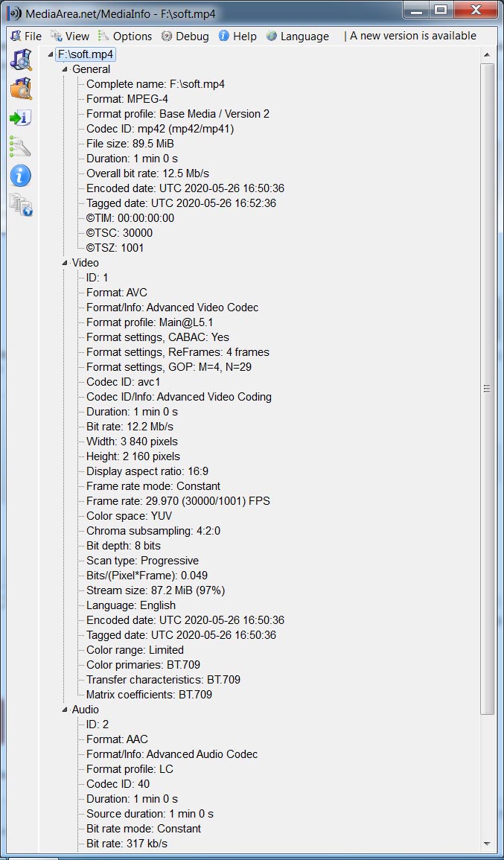Select 'Codec ID: 40' row
Screen dimensions: 504x860
tap(118, 784)
